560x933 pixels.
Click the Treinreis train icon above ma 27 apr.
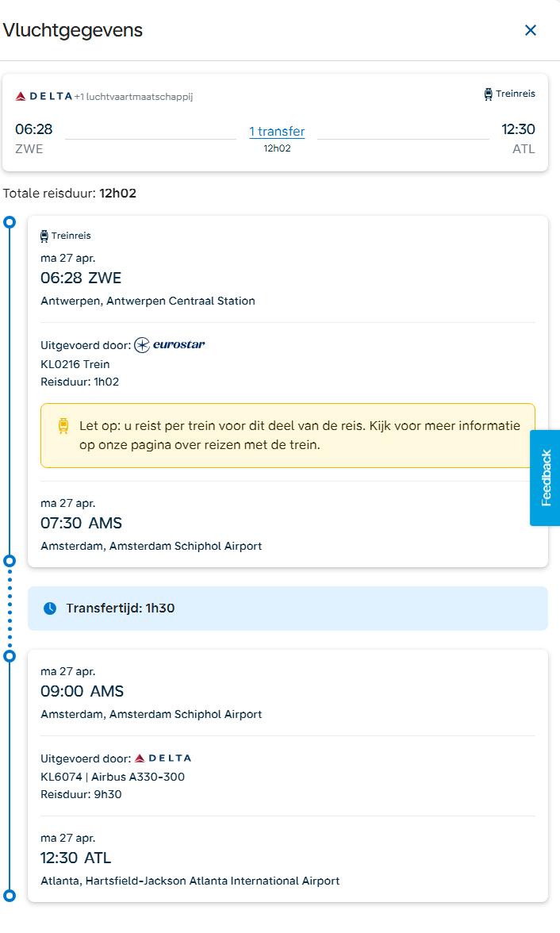pyautogui.click(x=44, y=236)
